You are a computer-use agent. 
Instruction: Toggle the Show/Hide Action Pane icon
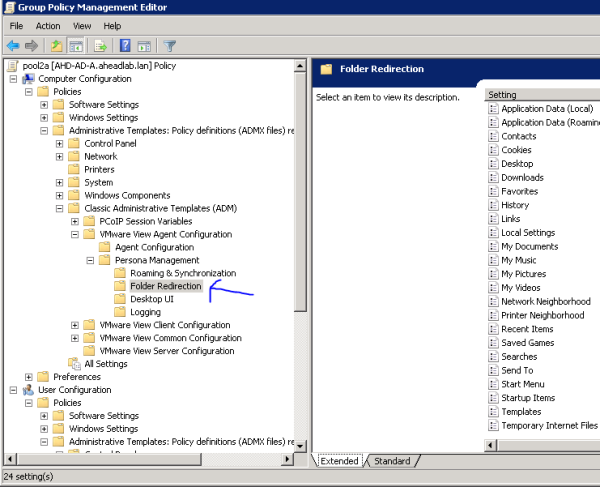tap(144, 45)
